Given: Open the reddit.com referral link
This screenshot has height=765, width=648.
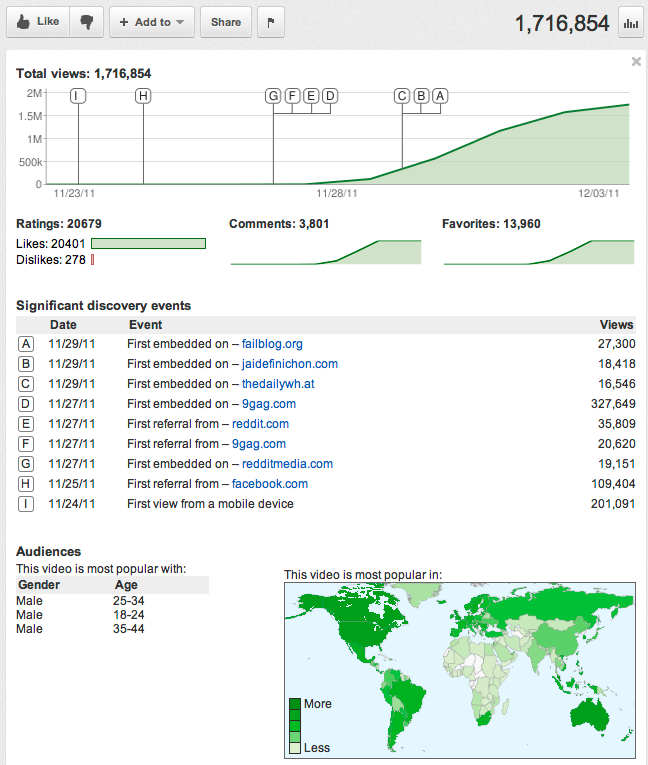Looking at the screenshot, I should click(260, 424).
